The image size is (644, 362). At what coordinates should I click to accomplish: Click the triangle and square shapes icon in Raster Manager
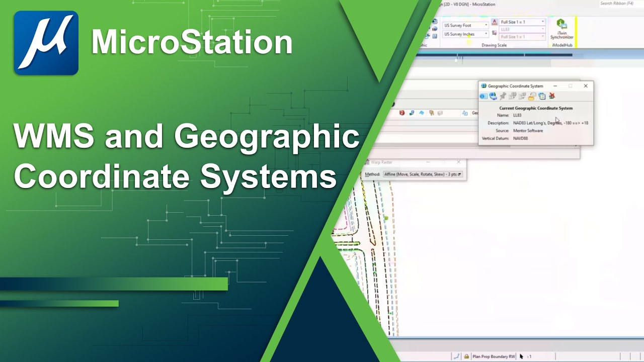pyautogui.click(x=465, y=113)
